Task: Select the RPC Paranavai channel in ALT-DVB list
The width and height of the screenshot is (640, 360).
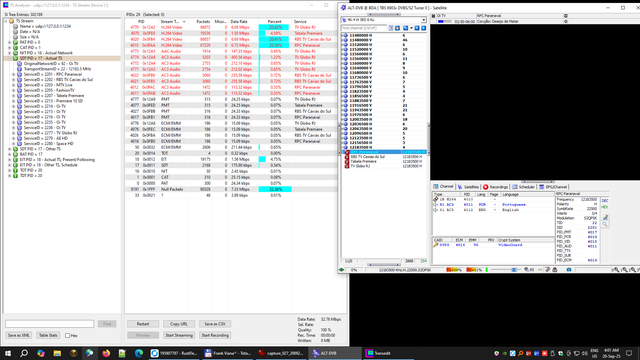Action: pos(385,152)
